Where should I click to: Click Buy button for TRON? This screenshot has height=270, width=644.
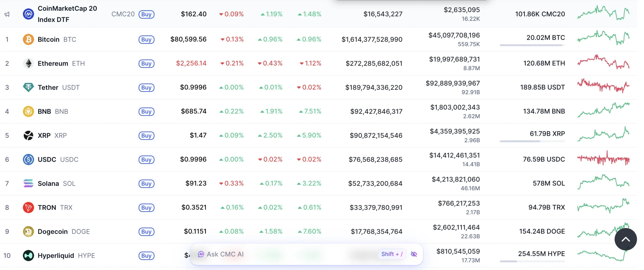click(x=146, y=208)
